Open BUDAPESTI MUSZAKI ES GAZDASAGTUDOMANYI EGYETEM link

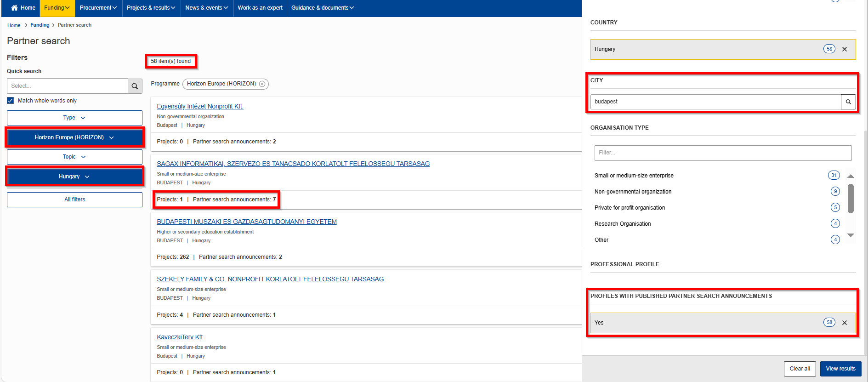[x=247, y=222]
